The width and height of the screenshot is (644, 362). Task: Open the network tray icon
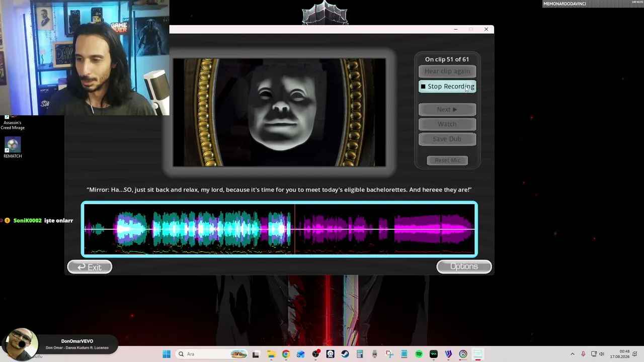tap(594, 354)
